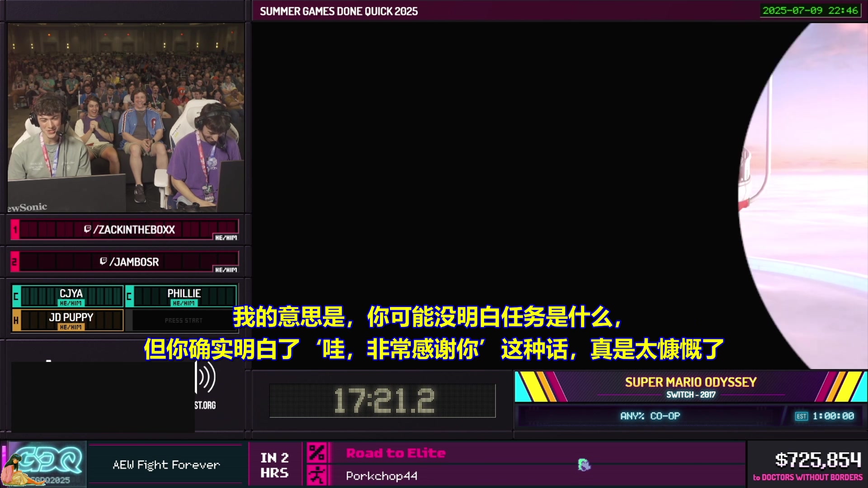This screenshot has height=488, width=868.
Task: Click the Twitch icon beside /ZACKINTHEBOXX
Action: (88, 230)
